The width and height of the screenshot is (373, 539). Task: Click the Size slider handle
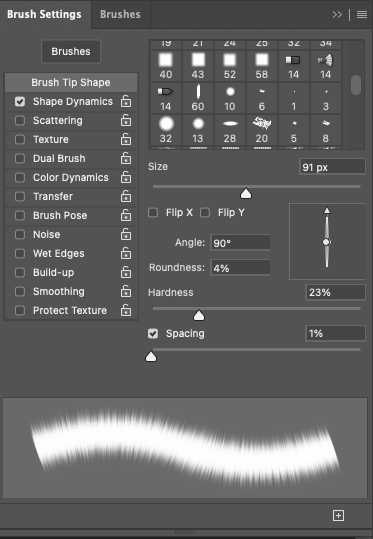(246, 194)
